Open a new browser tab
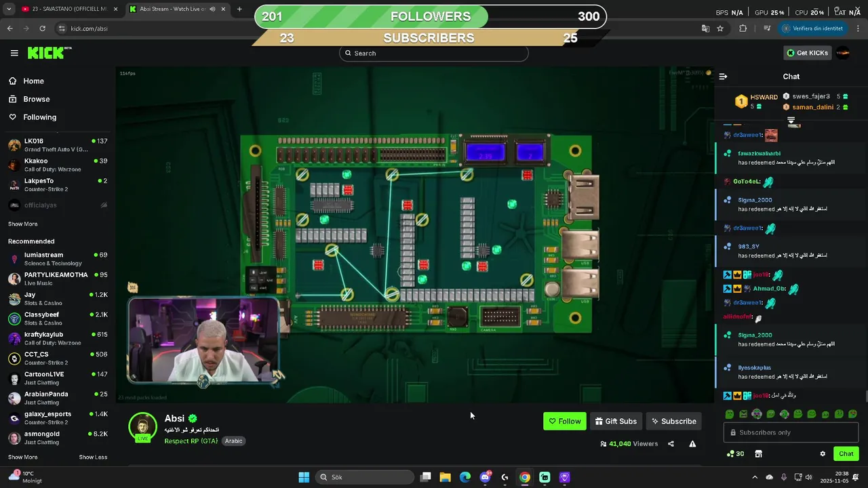The image size is (868, 488). pos(239,9)
